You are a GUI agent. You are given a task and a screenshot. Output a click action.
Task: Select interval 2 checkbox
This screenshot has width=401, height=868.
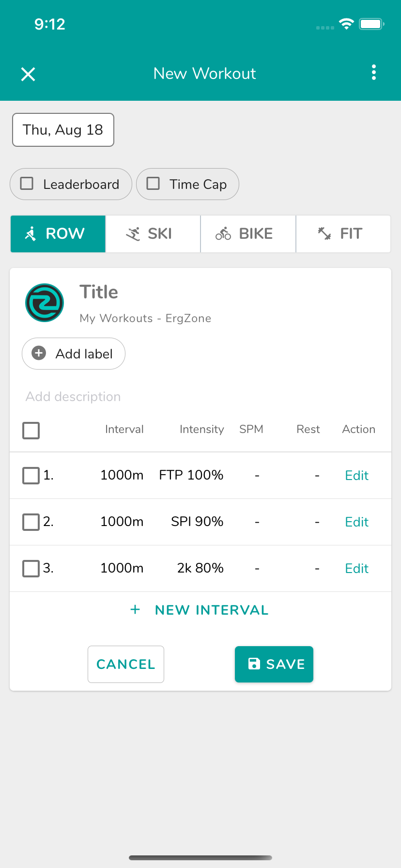click(x=31, y=522)
